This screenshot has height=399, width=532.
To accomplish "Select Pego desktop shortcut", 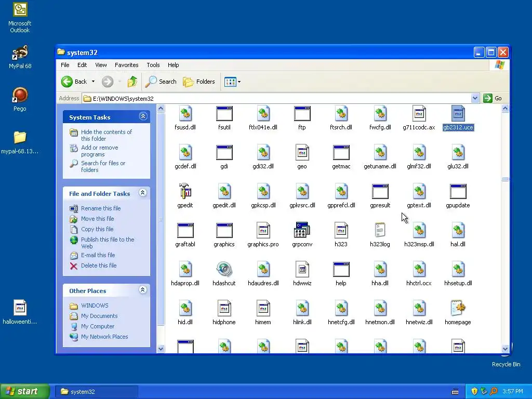I will tap(20, 99).
